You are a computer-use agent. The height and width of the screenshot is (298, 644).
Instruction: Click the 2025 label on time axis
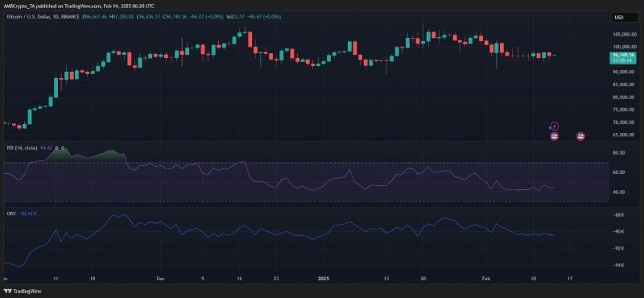324,279
